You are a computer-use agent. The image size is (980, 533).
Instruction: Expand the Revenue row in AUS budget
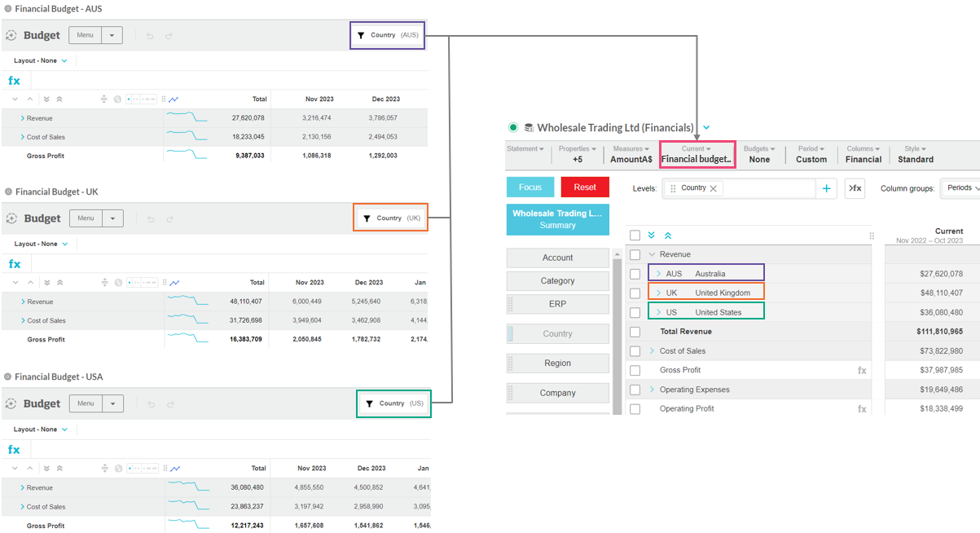pos(23,118)
